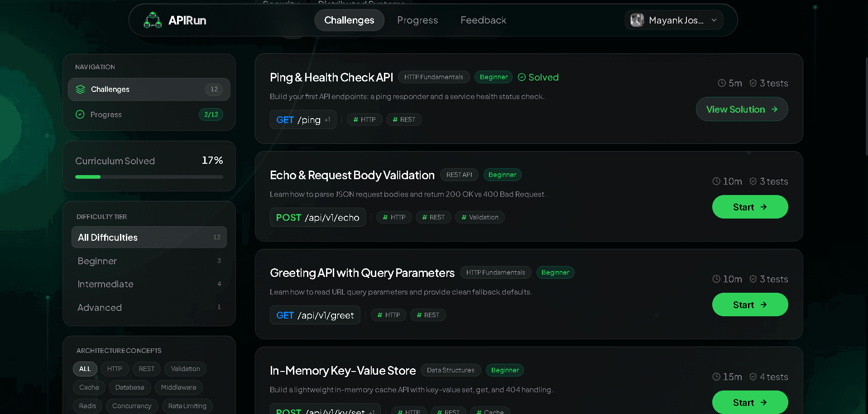Screen dimensions: 868x414
Task: Go to the Feedback tab
Action: [x=483, y=20]
